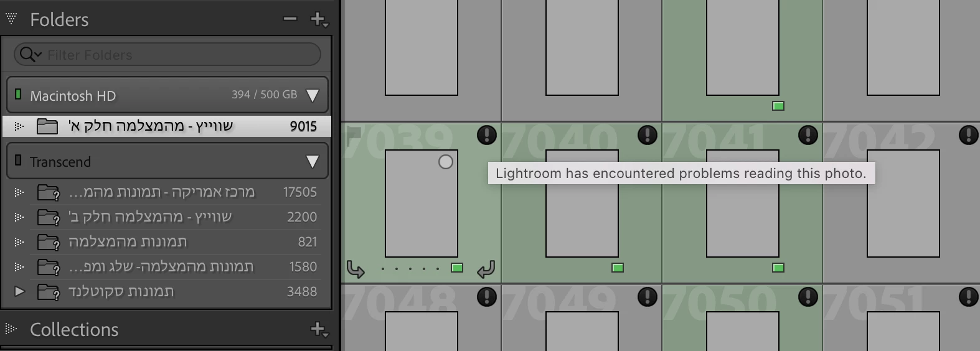Toggle the quick collection circle on photo 7039

[x=446, y=162]
